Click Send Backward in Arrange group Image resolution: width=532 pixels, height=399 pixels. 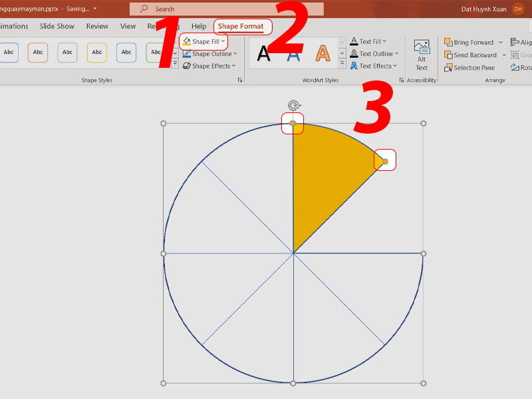click(x=474, y=55)
